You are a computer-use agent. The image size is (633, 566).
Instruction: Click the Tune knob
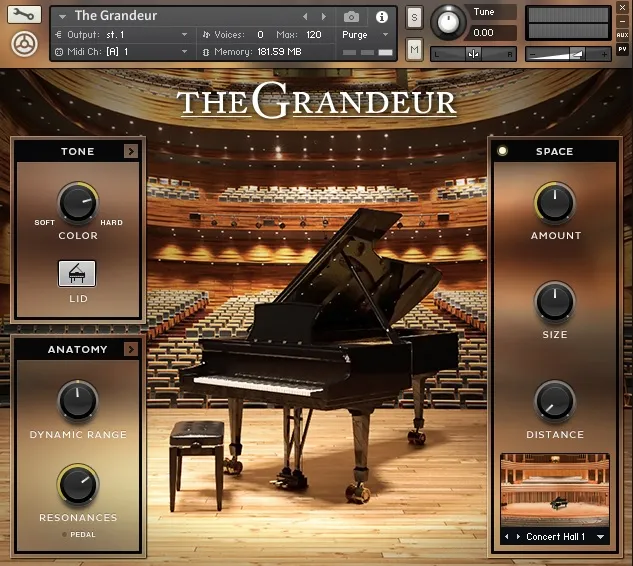coord(448,22)
